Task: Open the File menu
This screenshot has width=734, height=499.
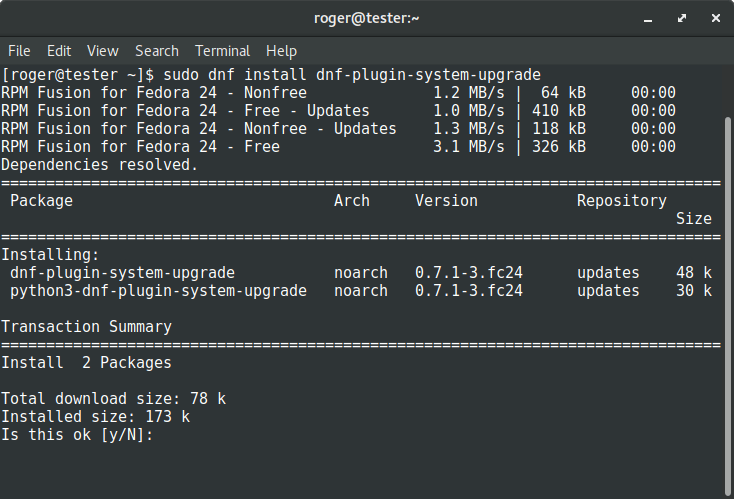Action: (19, 51)
